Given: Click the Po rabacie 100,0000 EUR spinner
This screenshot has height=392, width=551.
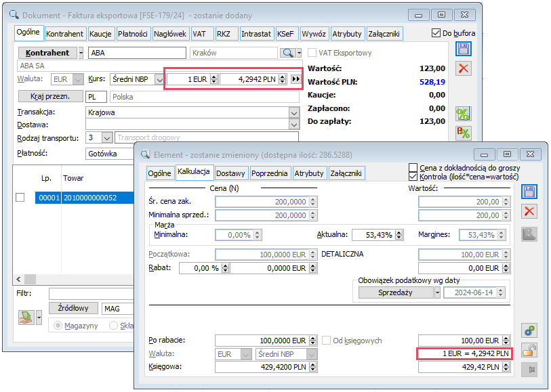Looking at the screenshot, I should 312,340.
